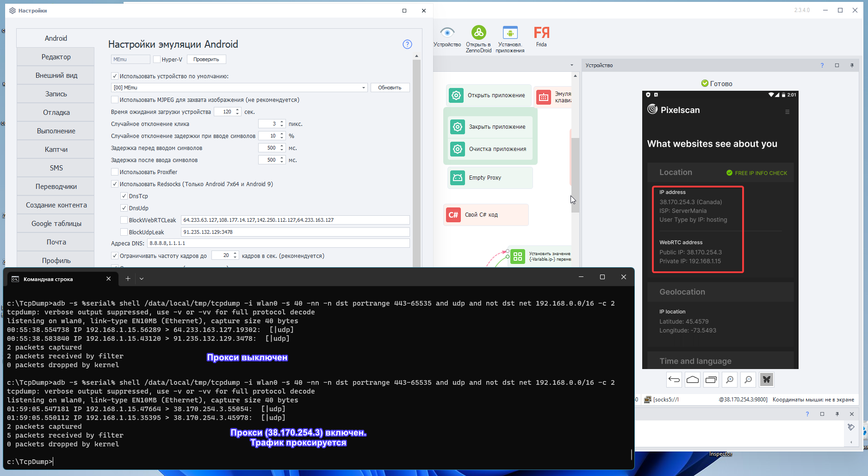Increase frame rate limit value
Image resolution: width=868 pixels, height=476 pixels.
(x=235, y=253)
